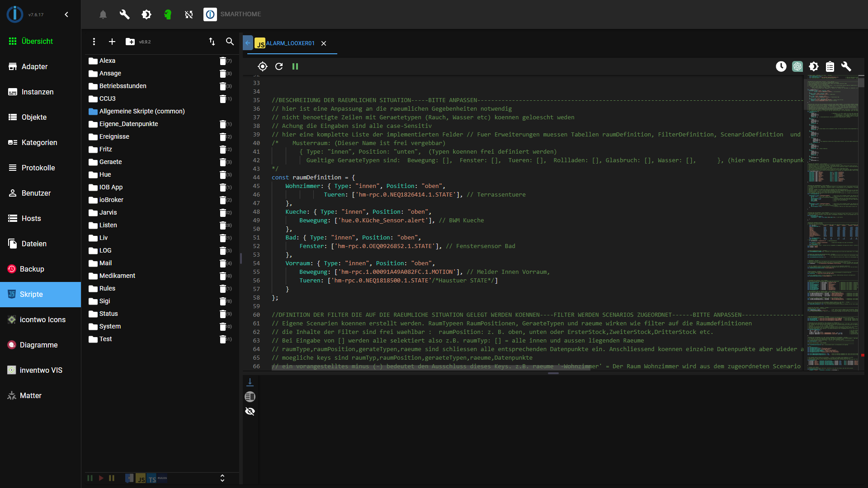Create a new script folder

coord(130,42)
